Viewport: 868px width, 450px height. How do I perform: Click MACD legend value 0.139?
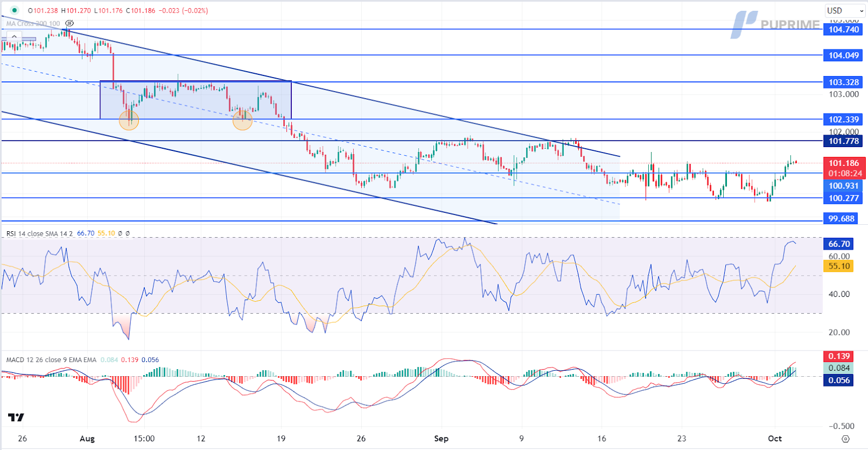130,360
